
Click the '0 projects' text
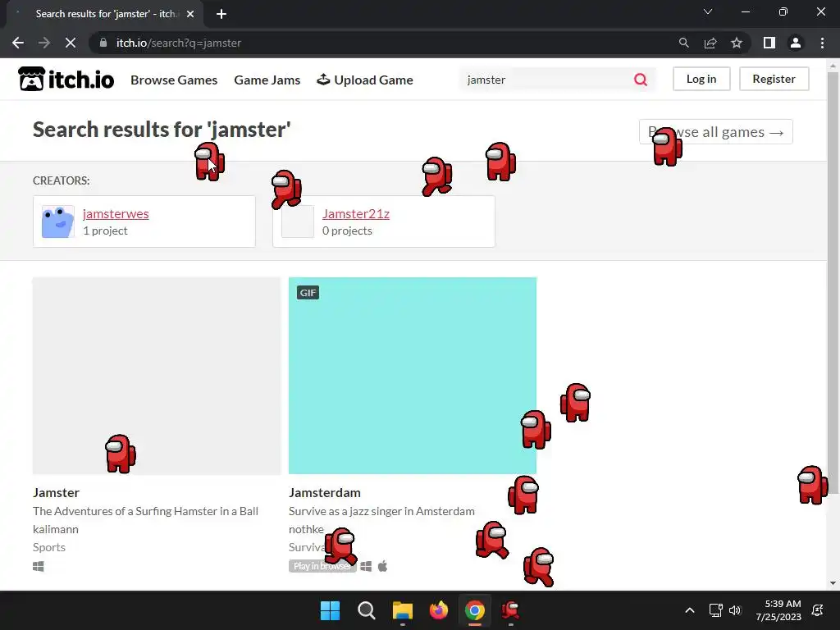coord(347,231)
